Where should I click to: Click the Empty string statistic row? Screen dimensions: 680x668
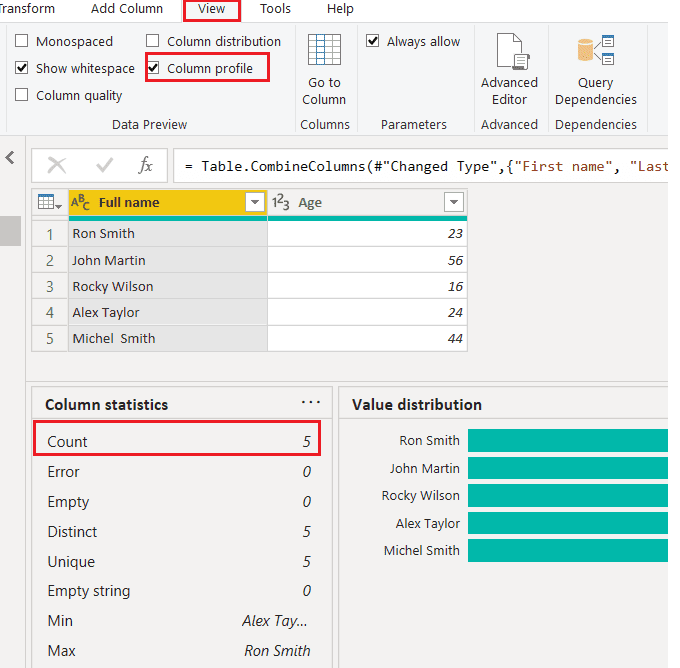click(x=179, y=591)
